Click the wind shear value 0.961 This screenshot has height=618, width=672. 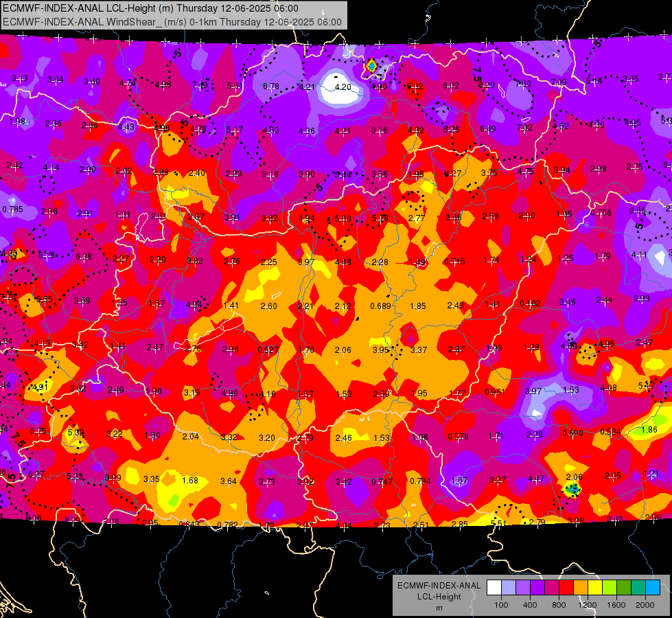[495, 391]
